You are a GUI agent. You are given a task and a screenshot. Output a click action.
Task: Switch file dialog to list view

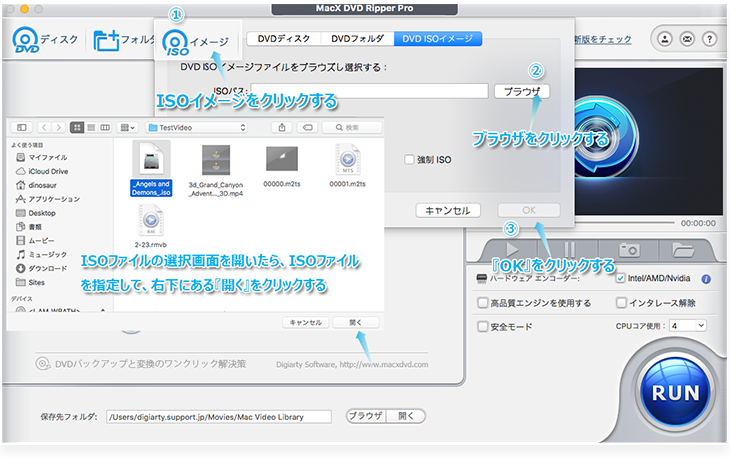91,127
